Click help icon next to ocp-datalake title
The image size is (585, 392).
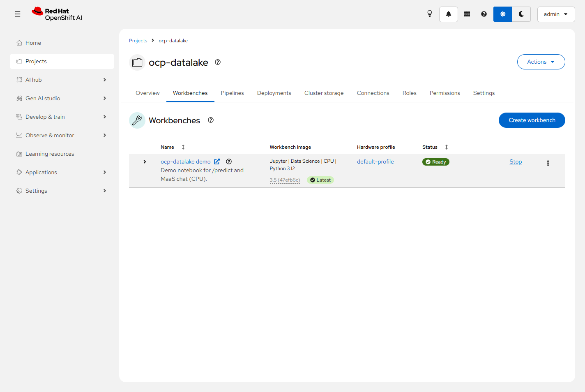218,62
